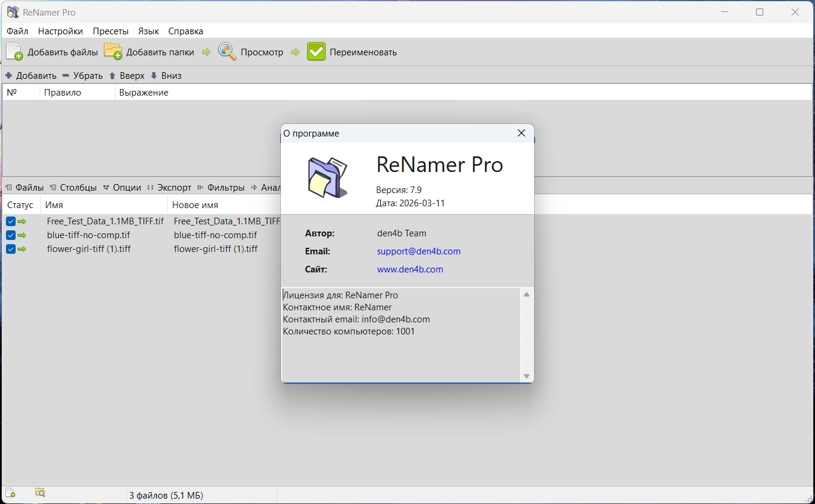Viewport: 815px width, 504px height.
Task: Open the www.den4b.com website link
Action: [x=410, y=269]
